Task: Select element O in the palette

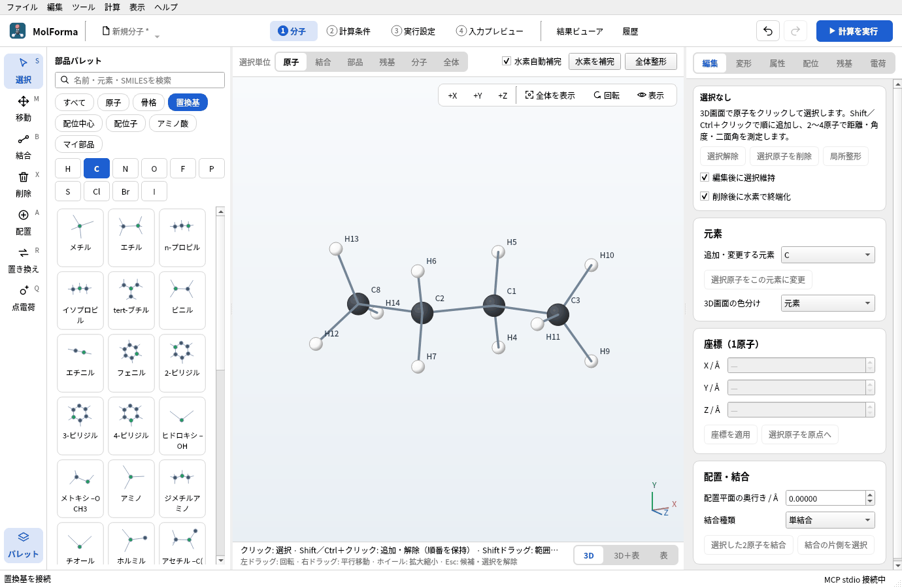Action: coord(154,169)
